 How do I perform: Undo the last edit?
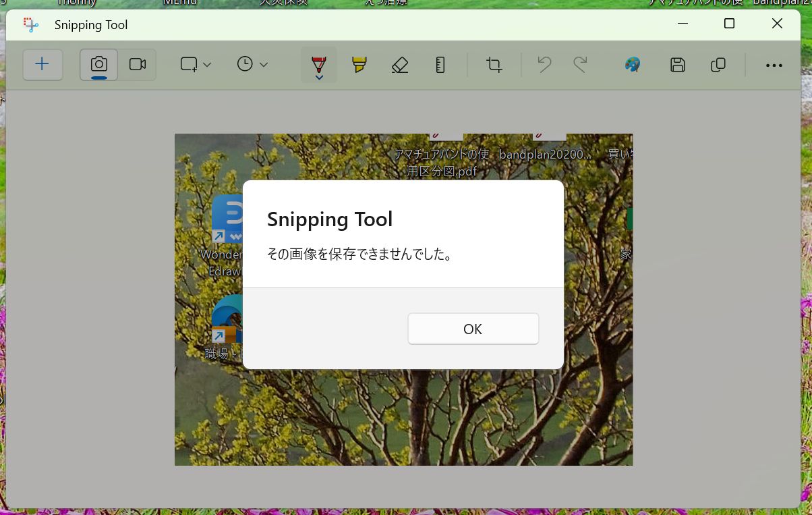(544, 65)
